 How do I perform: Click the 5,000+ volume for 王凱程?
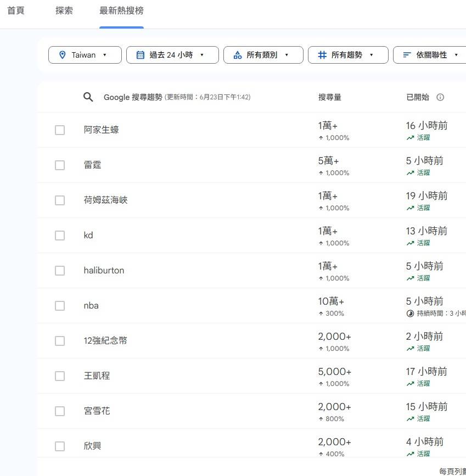click(335, 372)
